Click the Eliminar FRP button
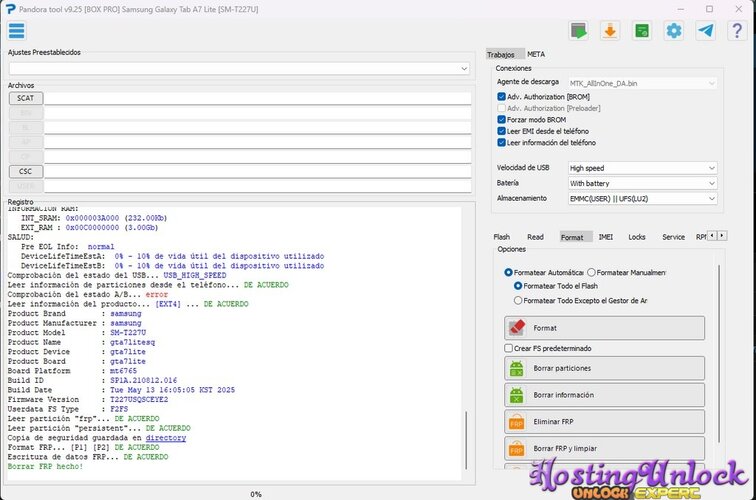The image size is (756, 500). tap(604, 422)
